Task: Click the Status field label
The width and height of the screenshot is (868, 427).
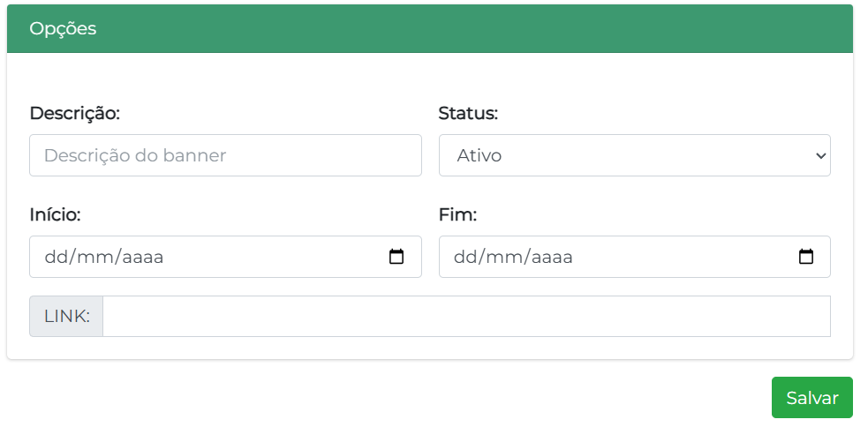Action: (x=468, y=113)
